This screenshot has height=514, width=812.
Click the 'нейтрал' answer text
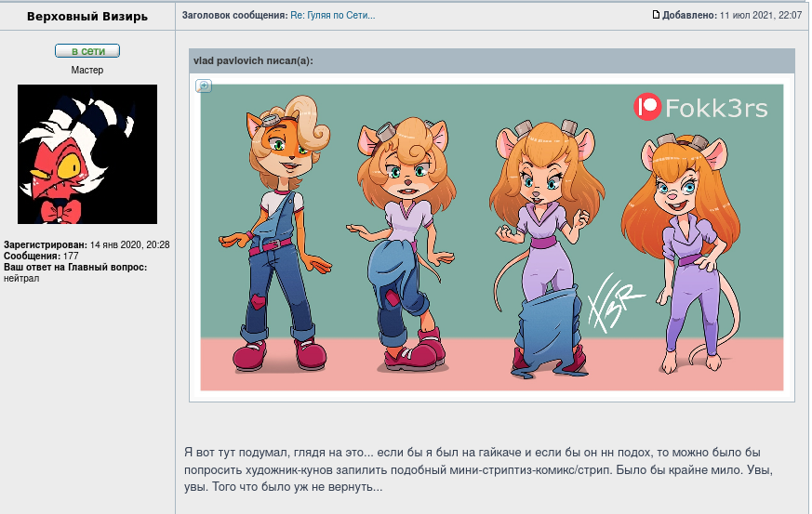click(x=21, y=279)
